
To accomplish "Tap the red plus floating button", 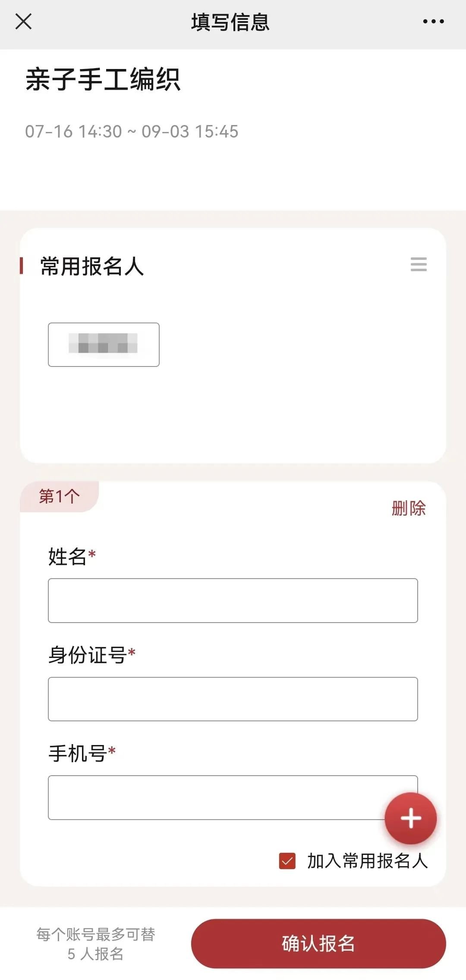I will pyautogui.click(x=411, y=818).
